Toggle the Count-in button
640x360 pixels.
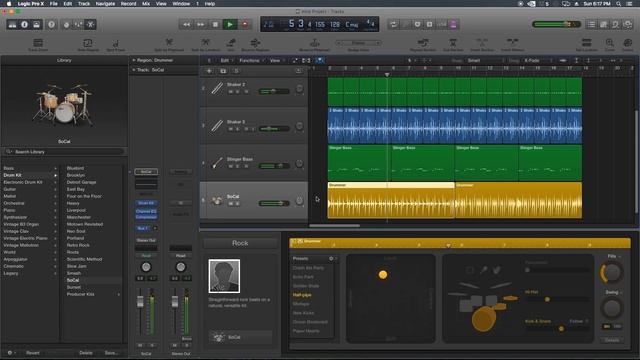pyautogui.click(x=442, y=24)
